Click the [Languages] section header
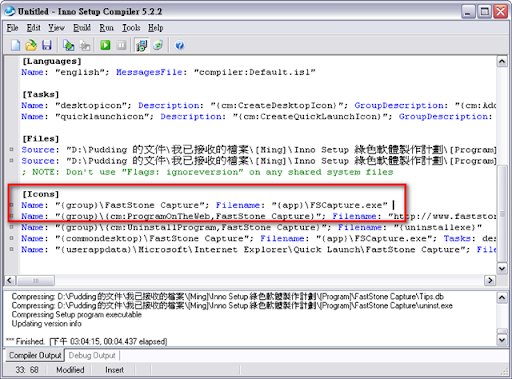Image resolution: width=512 pixels, height=379 pixels. tap(52, 61)
